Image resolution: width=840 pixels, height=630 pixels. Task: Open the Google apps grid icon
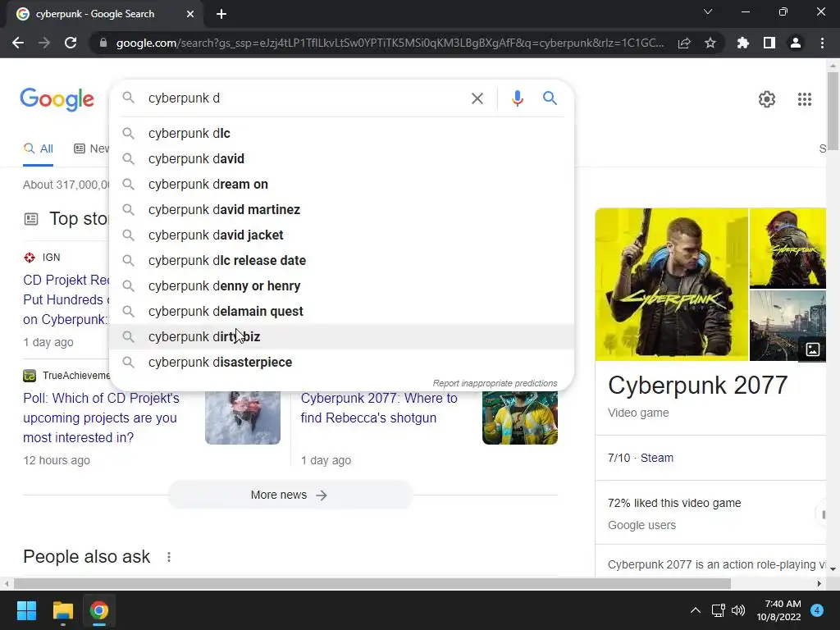click(804, 99)
